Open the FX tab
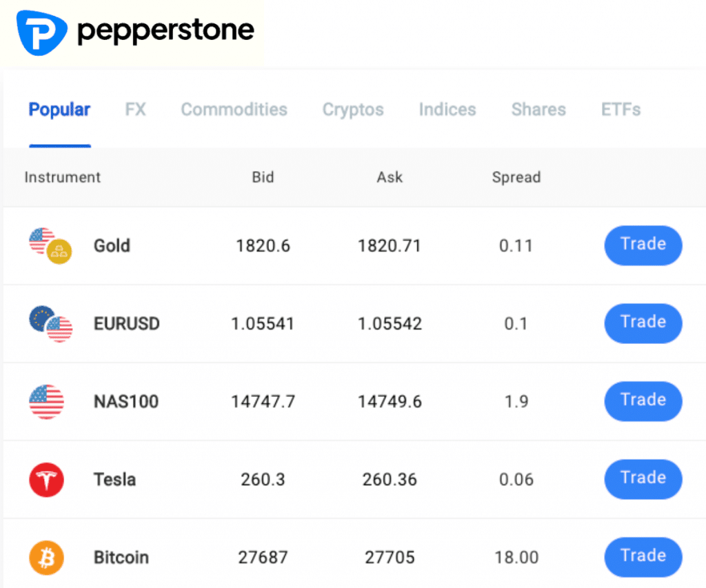 click(135, 110)
